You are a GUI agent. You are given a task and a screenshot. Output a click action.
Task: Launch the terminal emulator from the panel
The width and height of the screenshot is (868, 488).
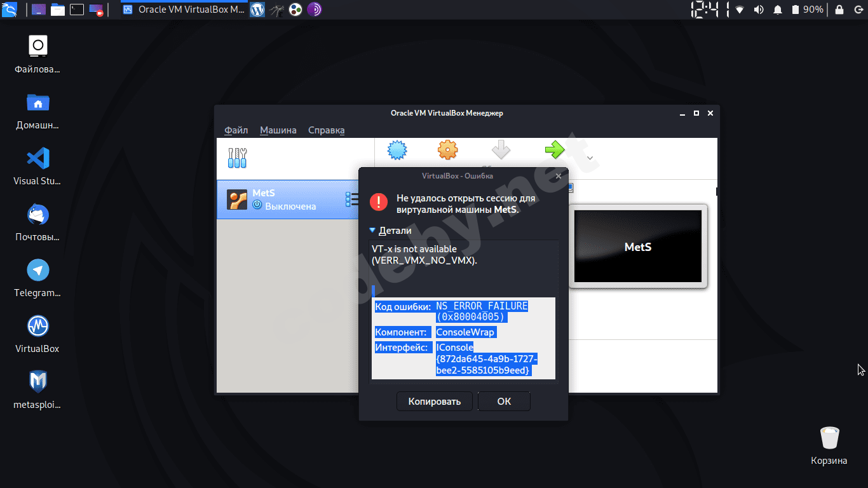coord(77,10)
